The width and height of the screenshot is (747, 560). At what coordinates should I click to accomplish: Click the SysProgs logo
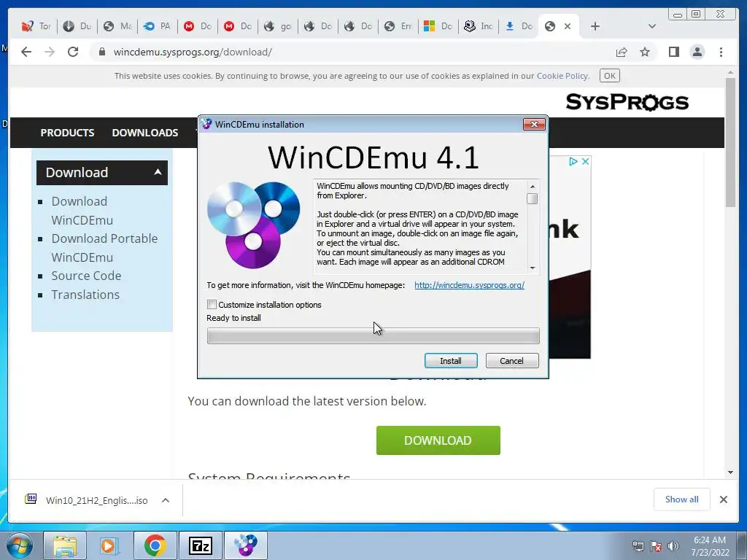click(627, 102)
